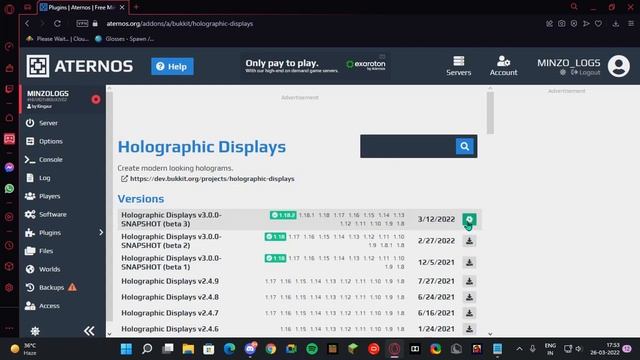Download Holographic Displays v2.4.8

click(x=469, y=297)
